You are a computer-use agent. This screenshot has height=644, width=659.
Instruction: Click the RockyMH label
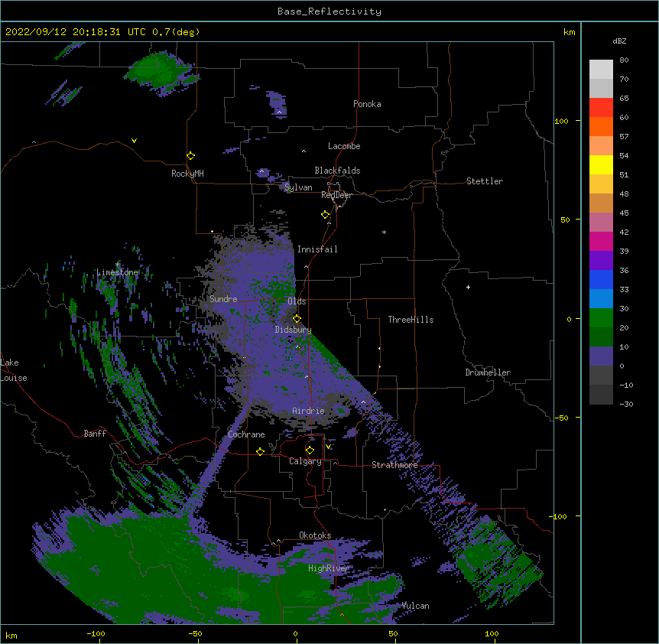(187, 174)
